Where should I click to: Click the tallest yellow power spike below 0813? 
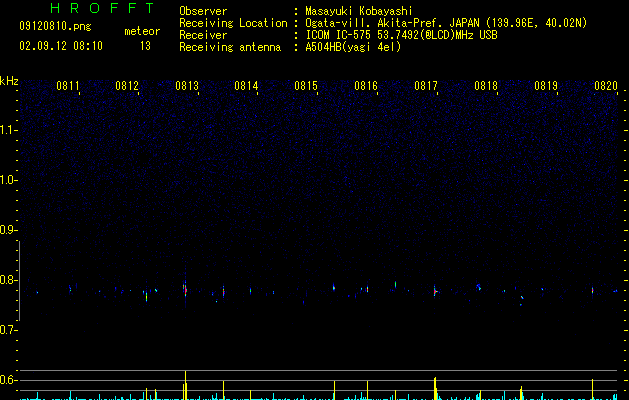[x=185, y=385]
